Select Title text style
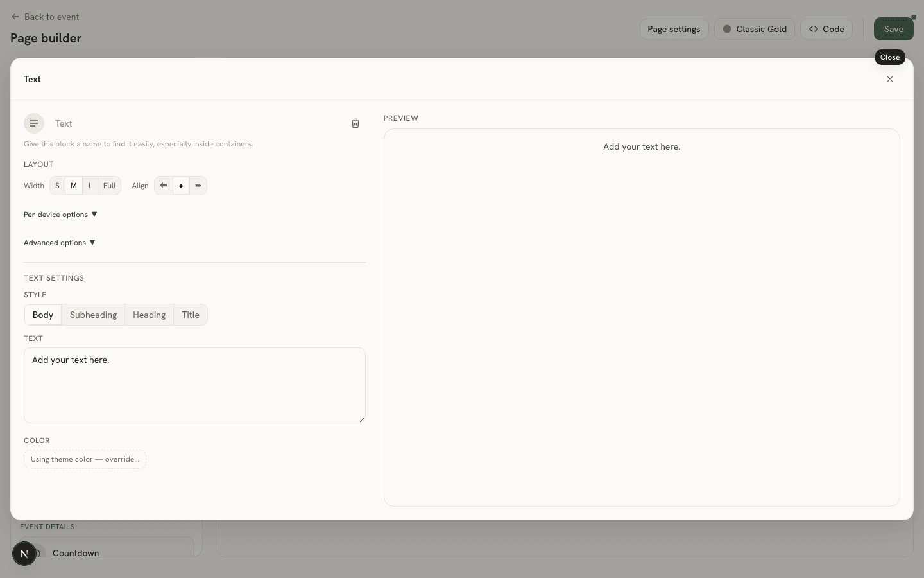The image size is (924, 578). coord(191,315)
